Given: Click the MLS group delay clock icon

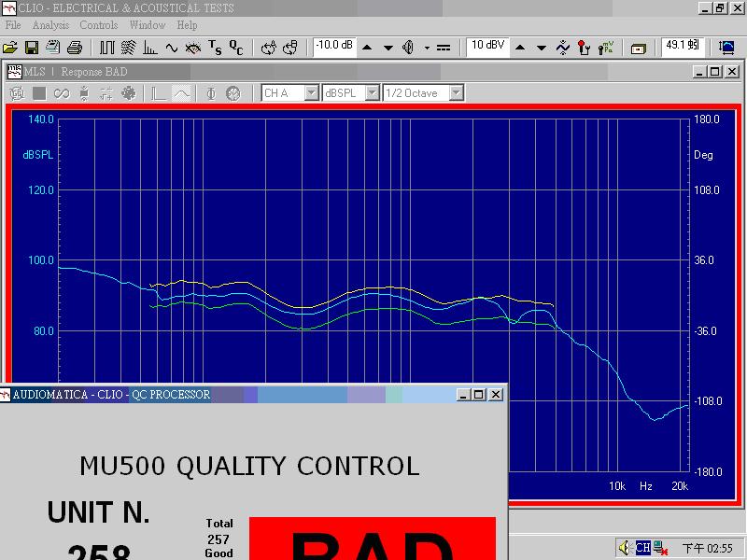Looking at the screenshot, I should [x=233, y=93].
